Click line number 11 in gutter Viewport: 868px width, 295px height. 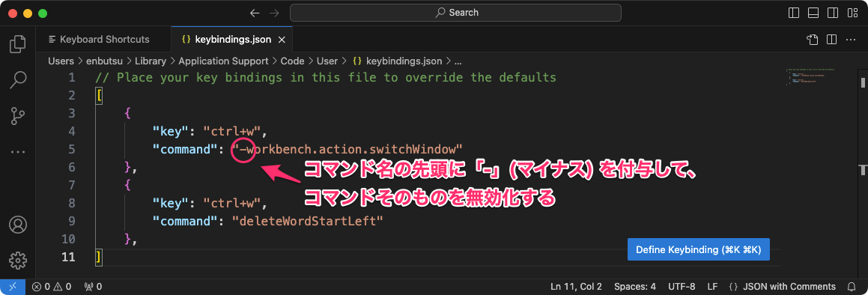tap(68, 257)
